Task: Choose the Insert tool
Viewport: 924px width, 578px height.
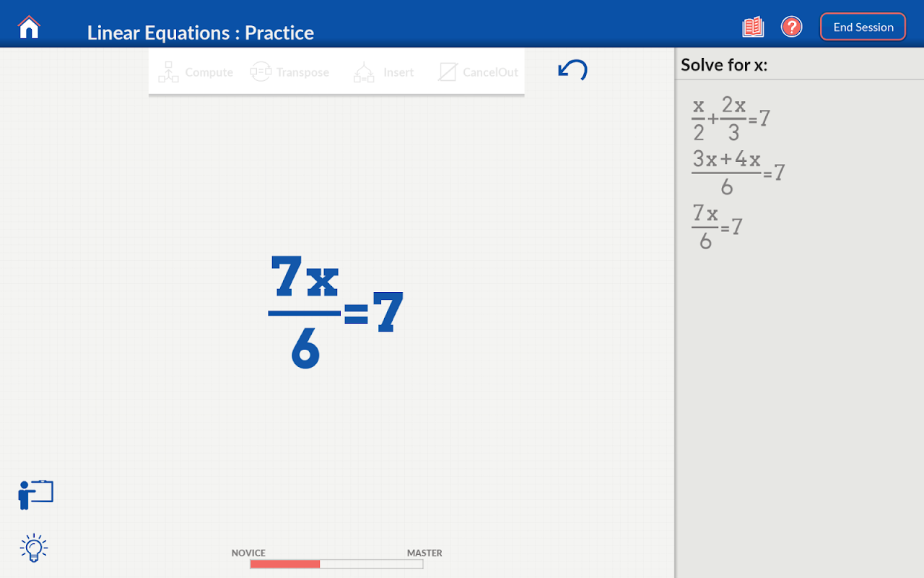Action: tap(383, 72)
